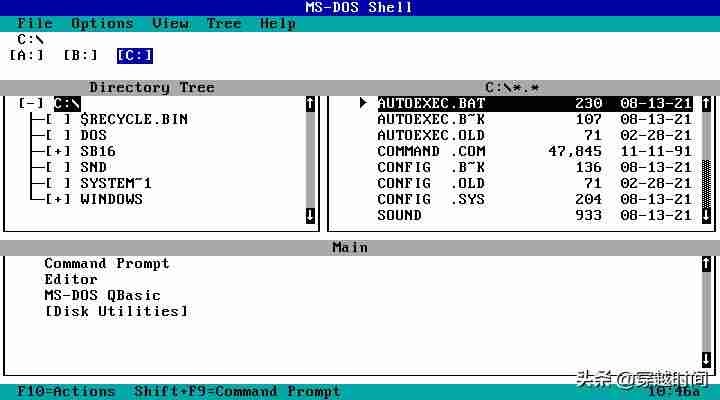720x400 pixels.
Task: Click the up arrow in the file list scrollbar
Action: [x=706, y=104]
